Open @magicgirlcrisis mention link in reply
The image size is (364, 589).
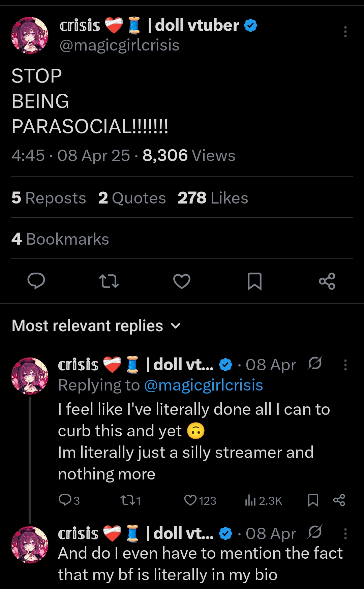(x=203, y=385)
